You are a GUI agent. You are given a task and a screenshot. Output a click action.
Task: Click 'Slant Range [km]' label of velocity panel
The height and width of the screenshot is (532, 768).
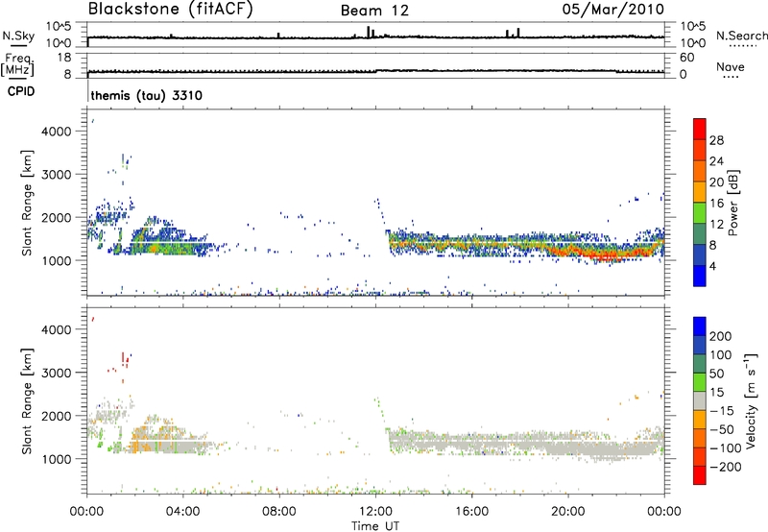pos(27,400)
